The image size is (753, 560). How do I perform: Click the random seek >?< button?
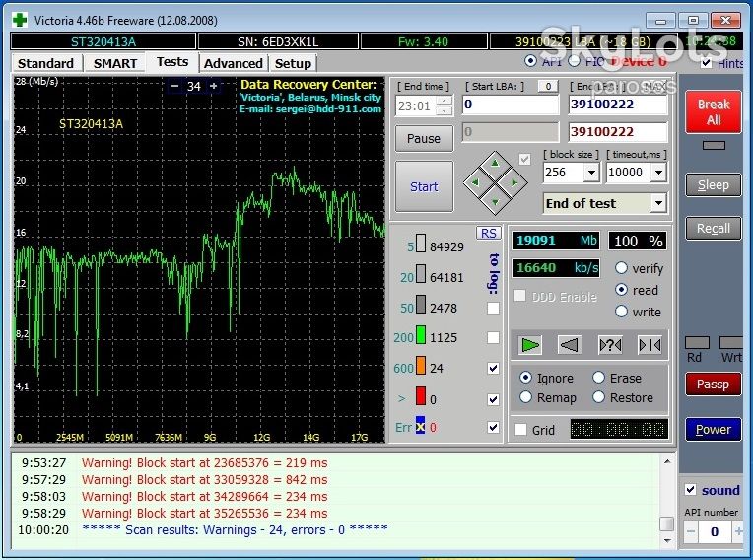pos(610,345)
